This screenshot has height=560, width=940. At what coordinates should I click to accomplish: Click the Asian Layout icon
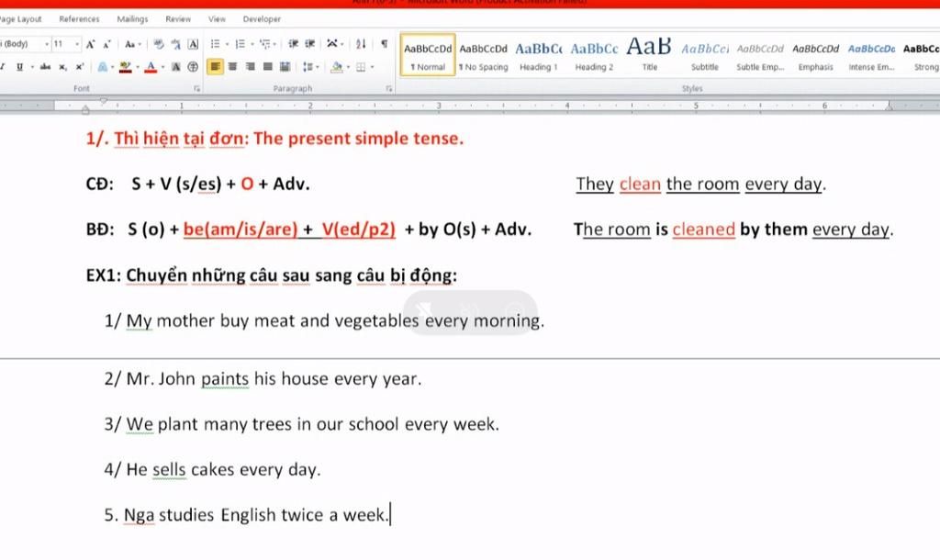pos(332,44)
